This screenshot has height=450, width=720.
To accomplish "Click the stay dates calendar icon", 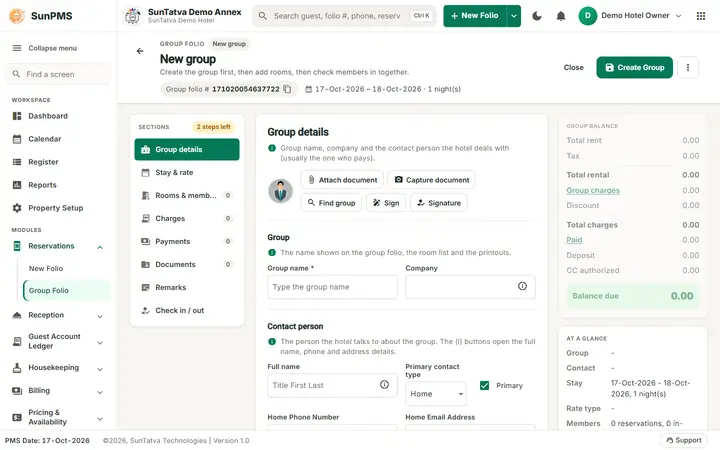I will point(309,89).
